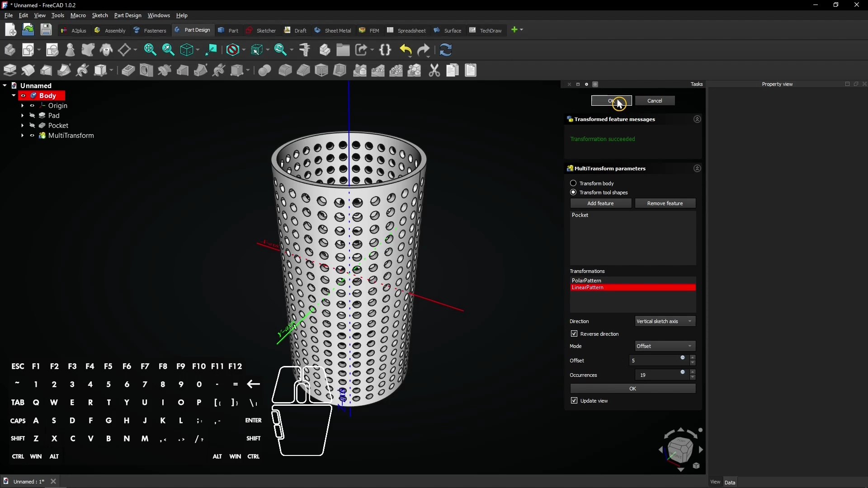Screen dimensions: 868x488
Task: Click Fit all zoom icon
Action: [150, 50]
